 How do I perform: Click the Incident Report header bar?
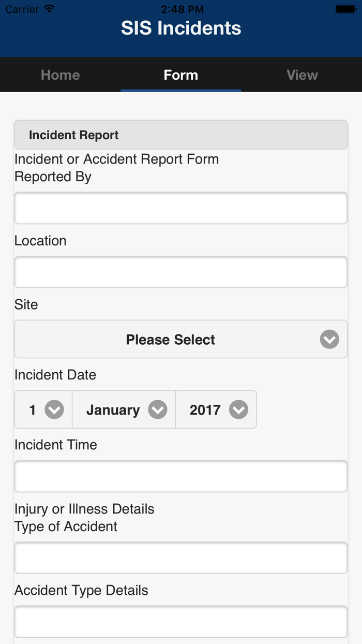coord(180,135)
